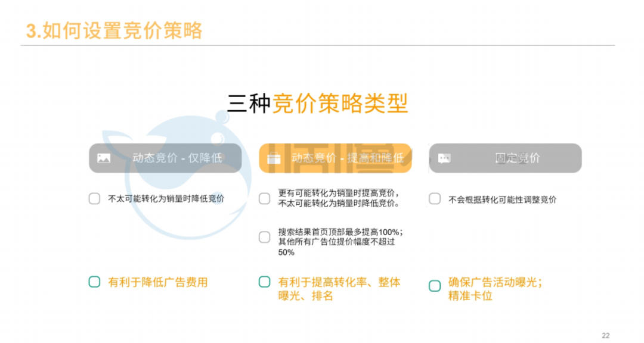Viewport: 644px width, 343px height.
Task: Click the orange text 曝光、排名
Action: (x=305, y=296)
